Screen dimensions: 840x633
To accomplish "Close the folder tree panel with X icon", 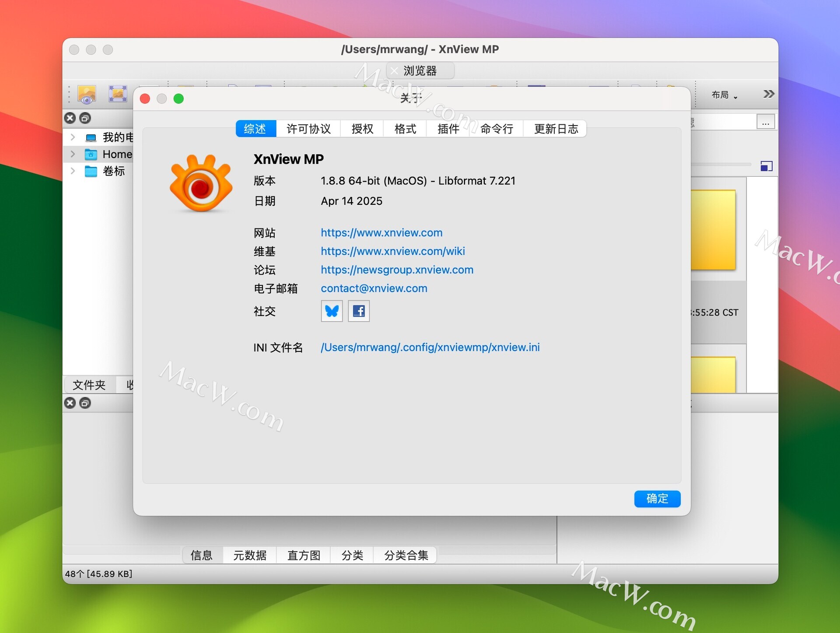I will click(70, 118).
